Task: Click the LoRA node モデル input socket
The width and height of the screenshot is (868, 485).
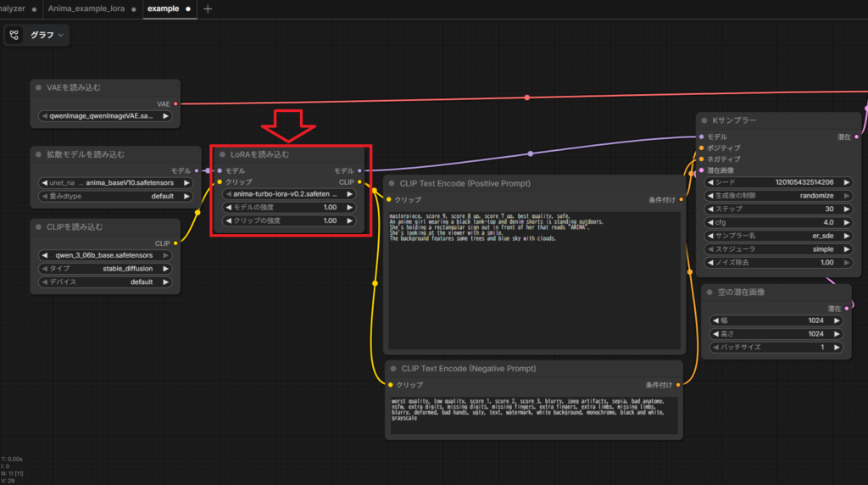Action: (x=220, y=170)
